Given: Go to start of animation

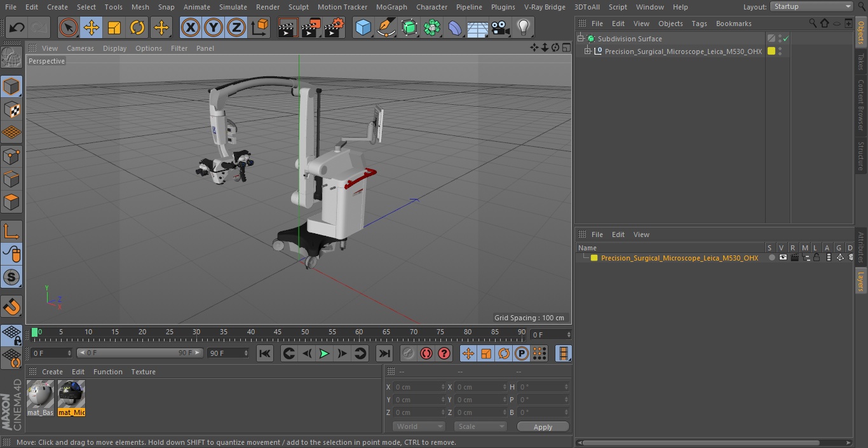Looking at the screenshot, I should coord(265,353).
